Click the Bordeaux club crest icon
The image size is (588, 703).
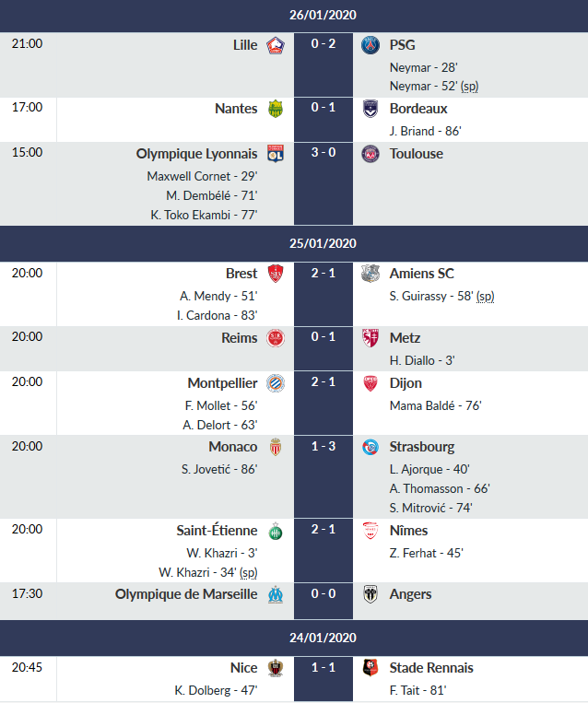(x=370, y=109)
